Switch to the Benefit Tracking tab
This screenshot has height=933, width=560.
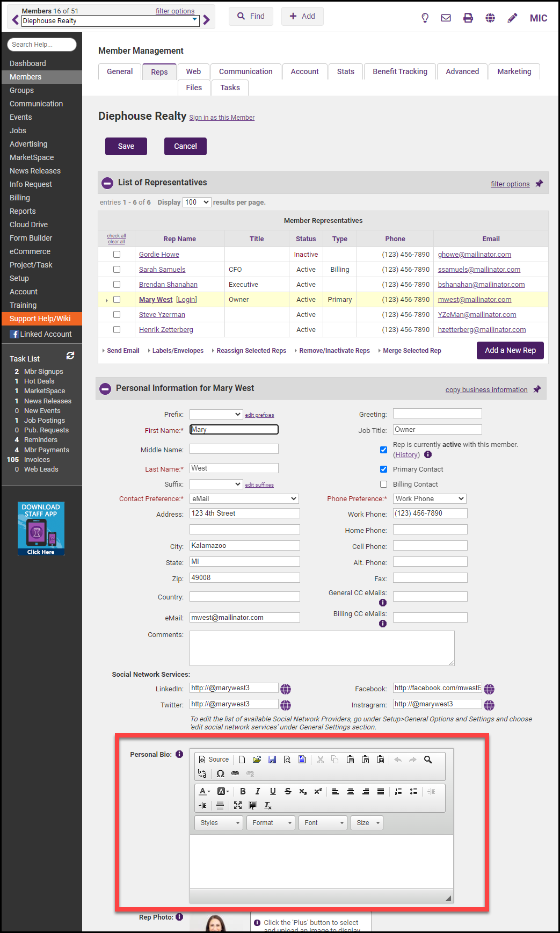400,71
